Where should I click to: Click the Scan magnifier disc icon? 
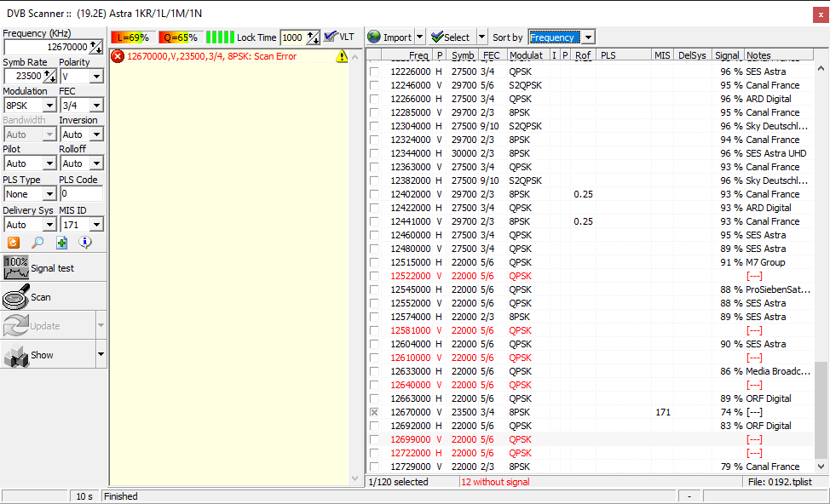16,296
